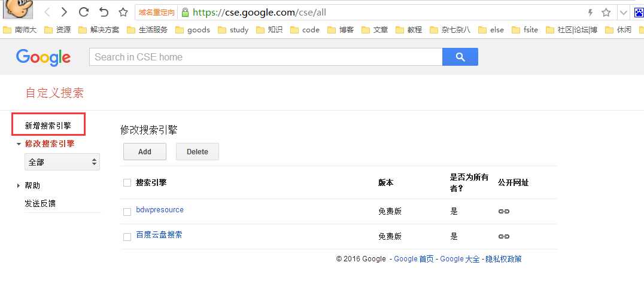Viewport: 644px width, 299px height.
Task: Collapse the 修改搜索引擎 sidebar section
Action: pos(19,144)
